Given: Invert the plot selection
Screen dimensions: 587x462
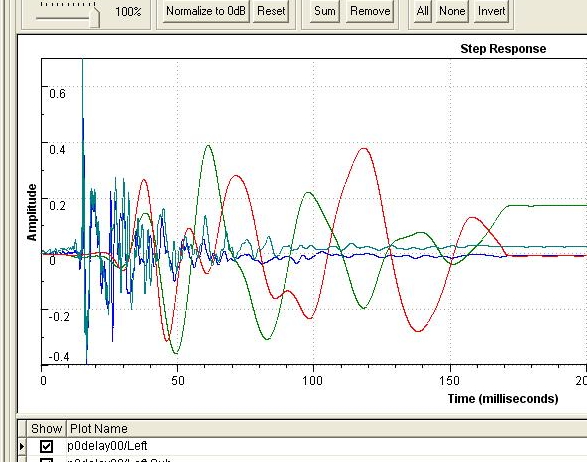Looking at the screenshot, I should click(491, 11).
